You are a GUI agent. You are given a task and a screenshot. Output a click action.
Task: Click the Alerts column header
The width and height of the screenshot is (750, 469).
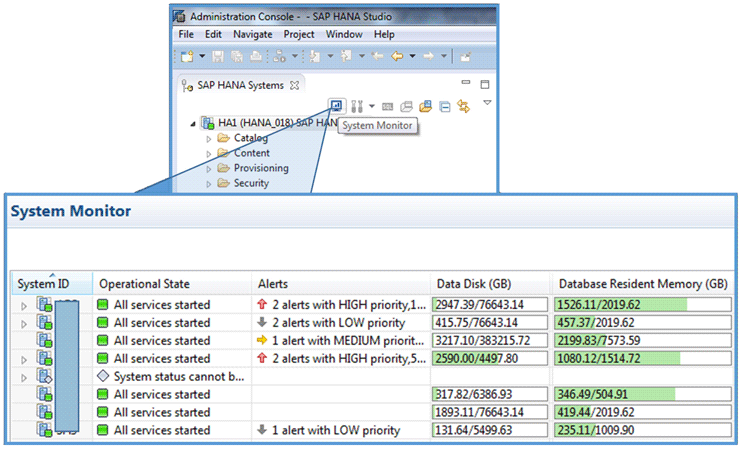pyautogui.click(x=273, y=284)
